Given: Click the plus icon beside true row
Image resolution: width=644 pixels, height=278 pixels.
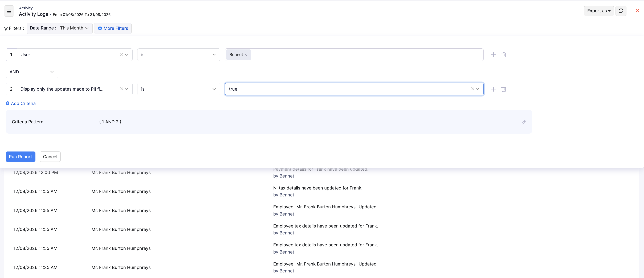Looking at the screenshot, I should pyautogui.click(x=493, y=89).
